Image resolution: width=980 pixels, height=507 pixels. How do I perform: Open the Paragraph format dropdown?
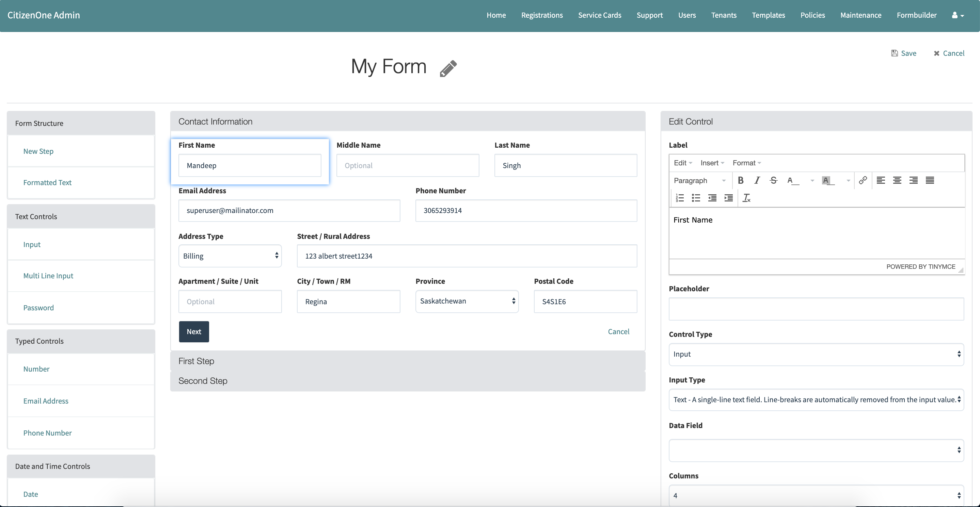coord(700,181)
